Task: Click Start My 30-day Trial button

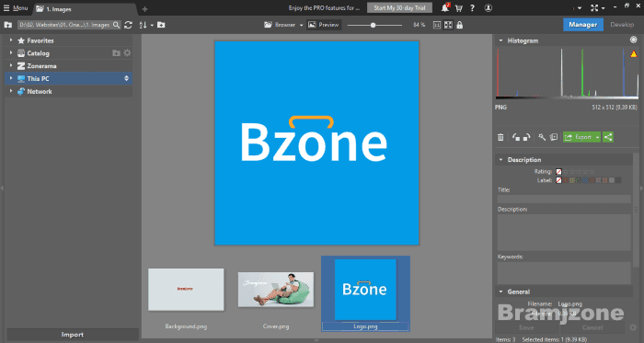Action: point(399,7)
